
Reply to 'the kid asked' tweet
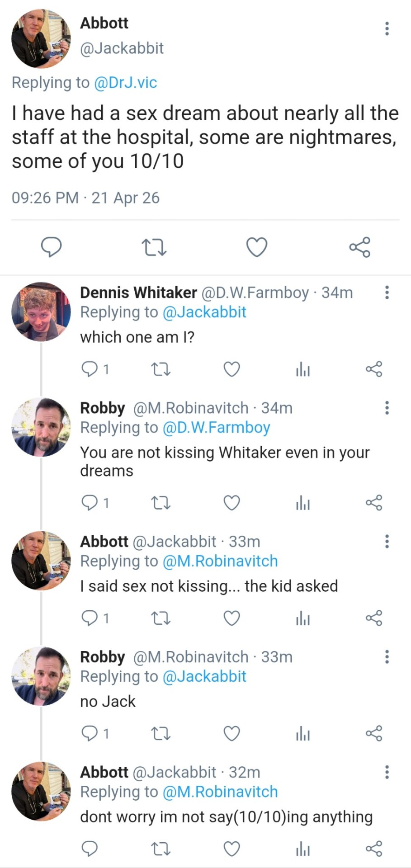pyautogui.click(x=89, y=618)
